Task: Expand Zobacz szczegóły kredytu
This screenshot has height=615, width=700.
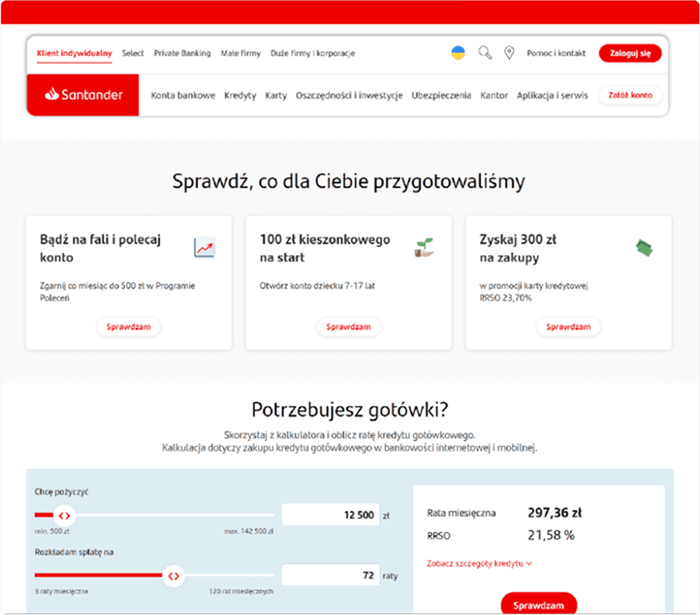Action: tap(479, 563)
